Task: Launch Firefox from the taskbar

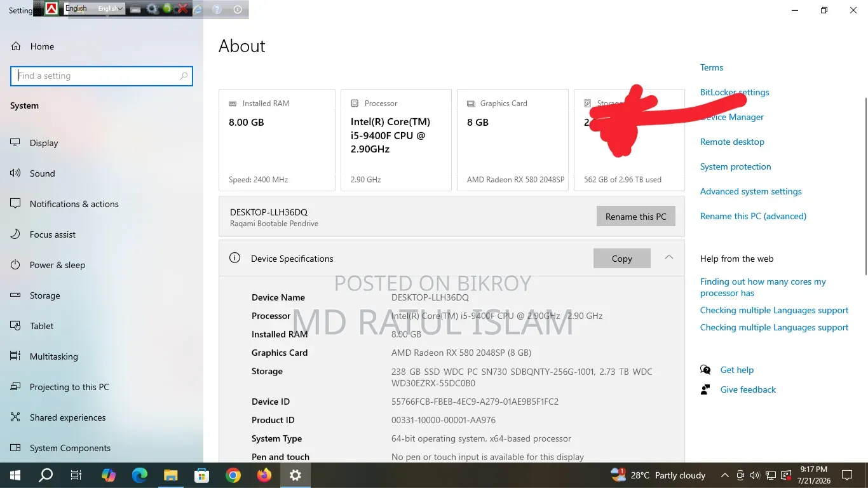Action: click(x=264, y=475)
